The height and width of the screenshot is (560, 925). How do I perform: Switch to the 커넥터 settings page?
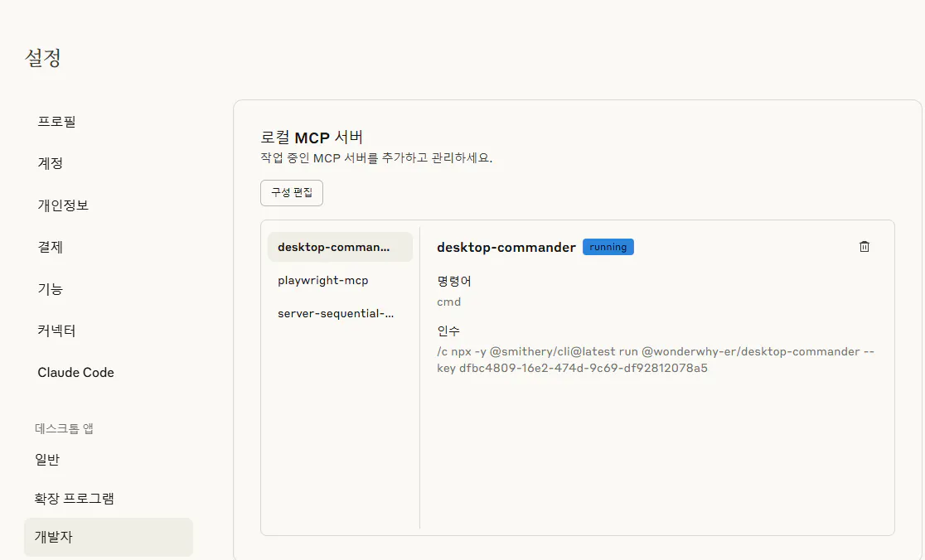56,331
